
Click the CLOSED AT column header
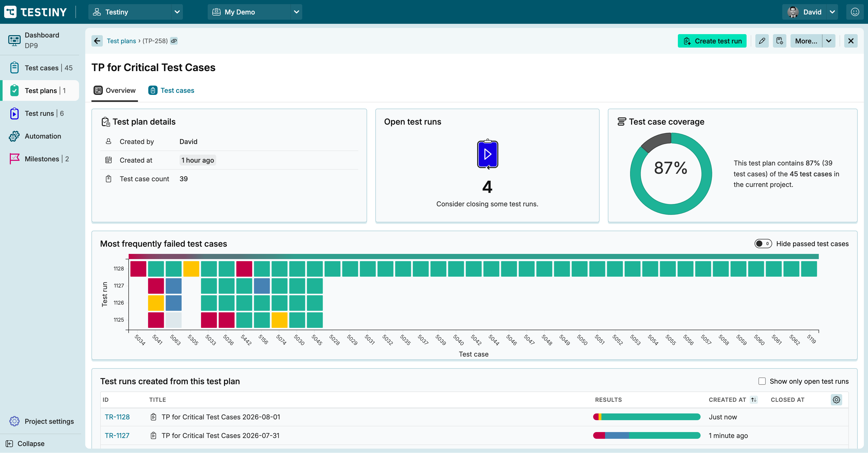click(787, 400)
